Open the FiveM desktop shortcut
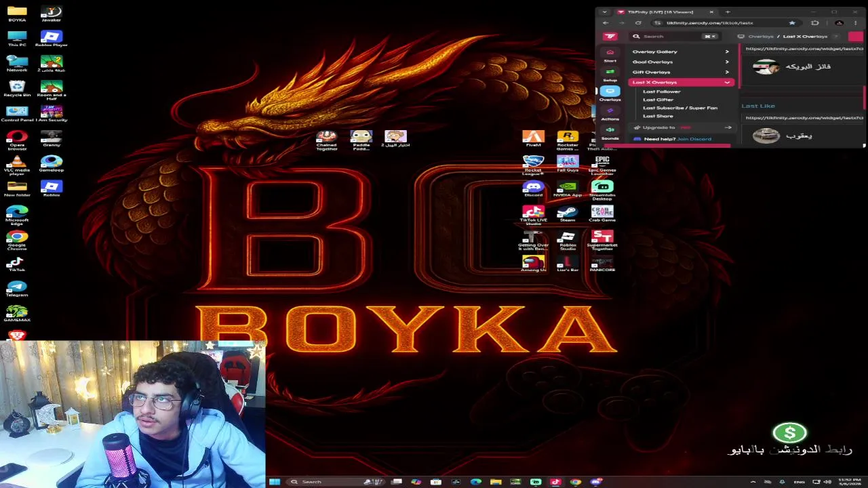 click(533, 139)
